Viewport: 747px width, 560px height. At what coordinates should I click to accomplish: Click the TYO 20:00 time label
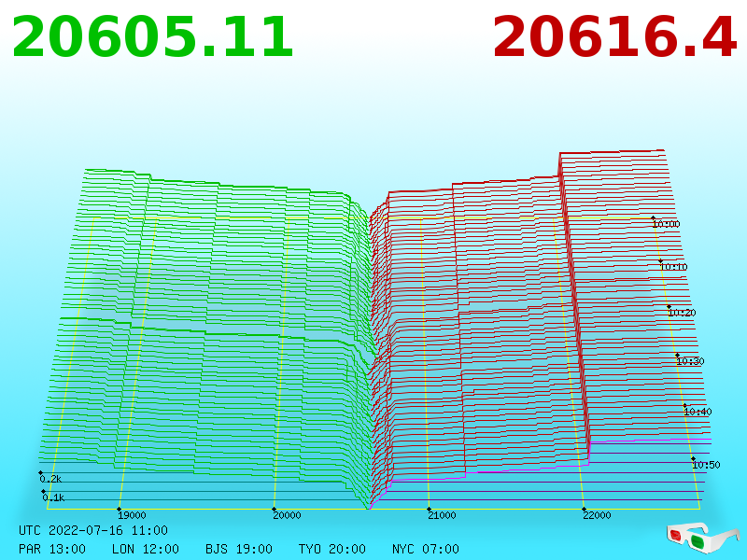tap(332, 549)
